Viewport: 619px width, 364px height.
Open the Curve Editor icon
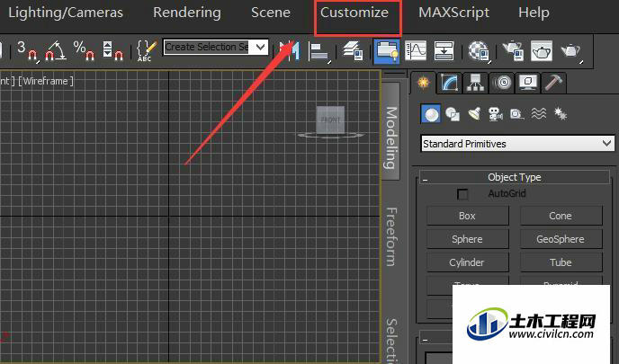point(416,50)
